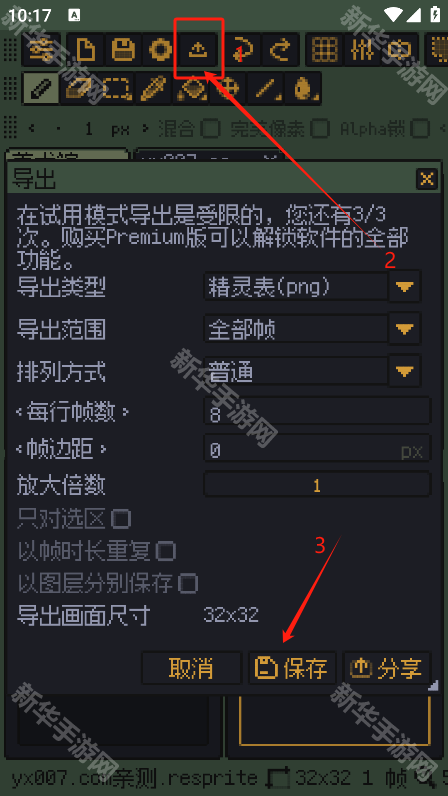Select the pencil drawing tool
This screenshot has width=448, height=796.
41,89
